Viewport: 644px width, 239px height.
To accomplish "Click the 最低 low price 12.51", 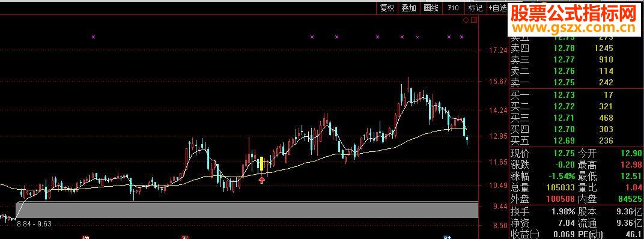I will click(x=631, y=177).
